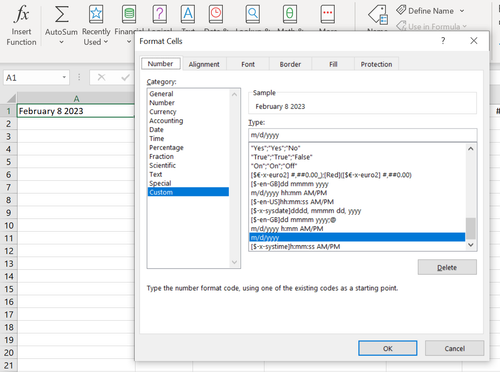Select [$-x-systime]h:mm:ss AM/PM format
This screenshot has height=372, width=500.
point(357,247)
